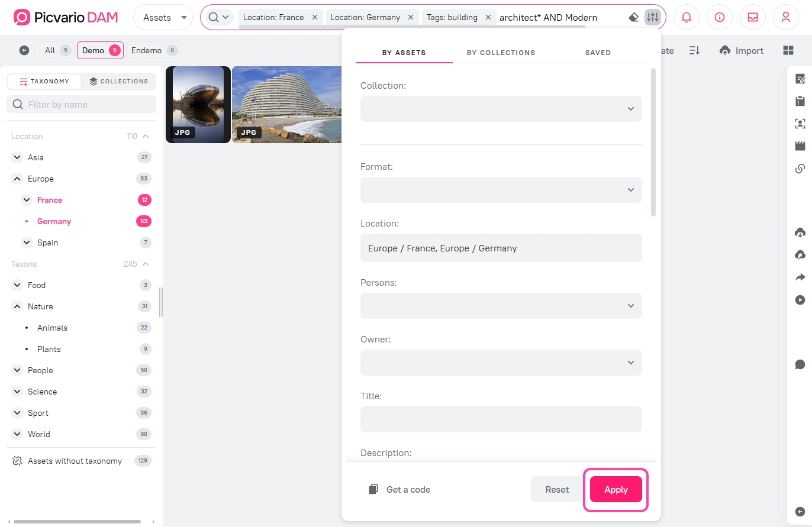This screenshot has width=812, height=527.
Task: Expand the Asia location node
Action: [17, 157]
